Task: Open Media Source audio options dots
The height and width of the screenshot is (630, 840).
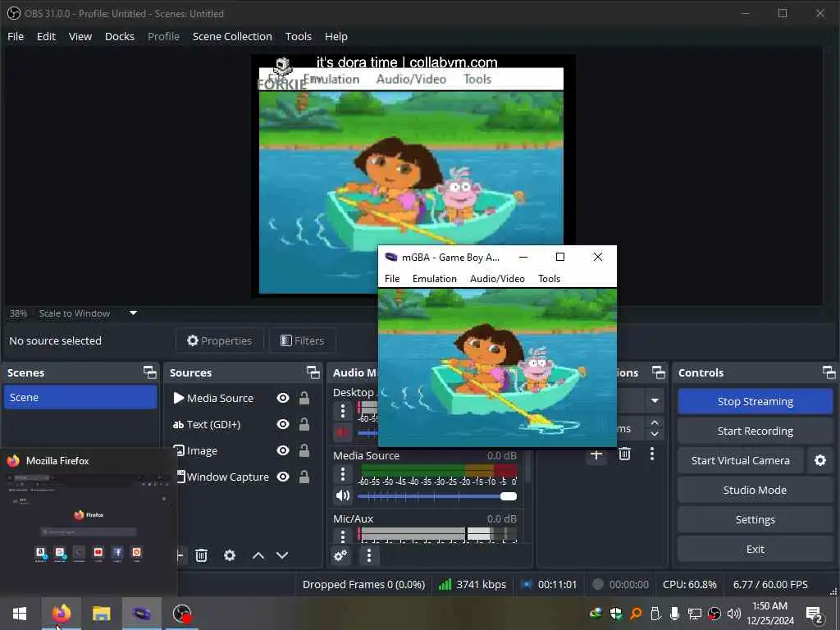Action: 343,474
